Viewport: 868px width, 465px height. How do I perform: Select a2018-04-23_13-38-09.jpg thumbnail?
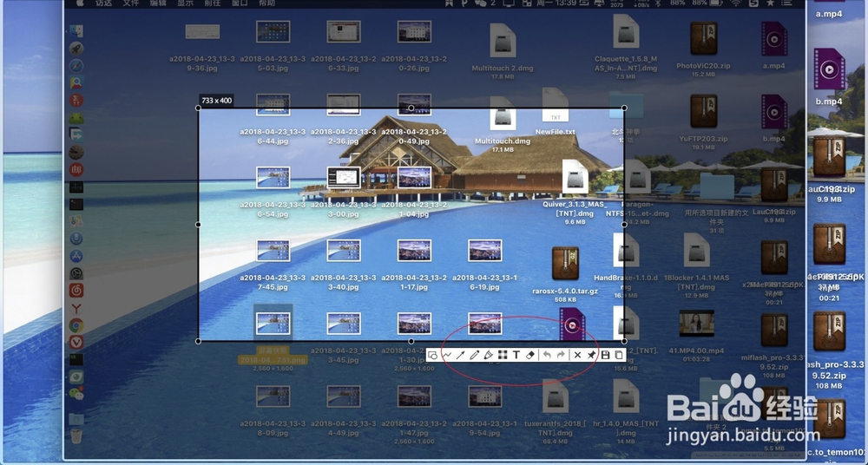(273, 396)
